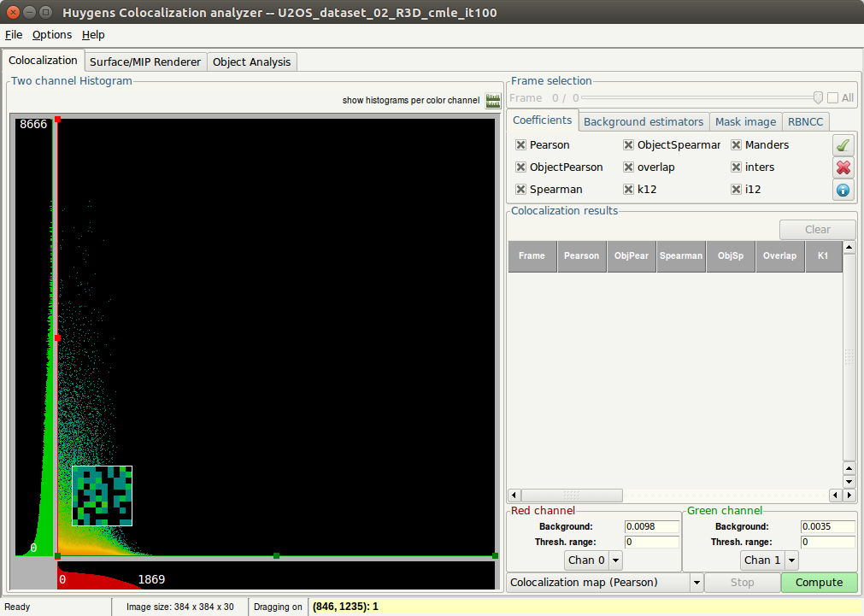Click the green midpoint handle on horizontal axis

click(x=276, y=556)
